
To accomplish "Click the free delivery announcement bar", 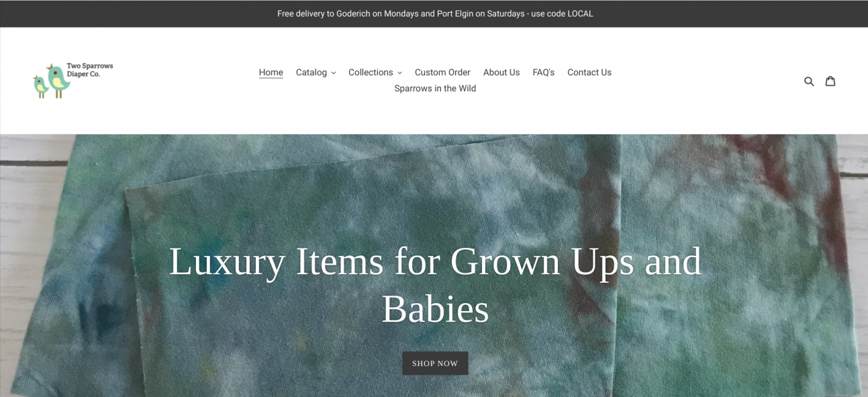I will 434,13.
